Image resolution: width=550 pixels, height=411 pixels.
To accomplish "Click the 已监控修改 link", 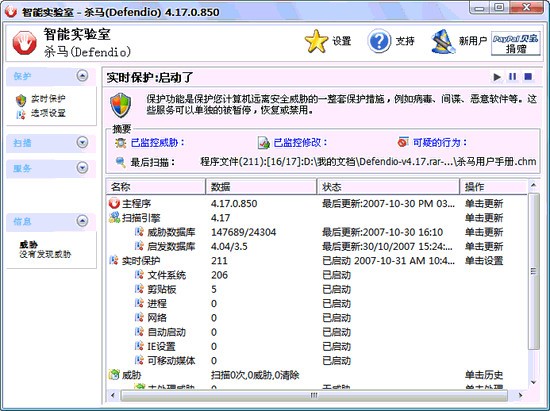I will click(x=300, y=143).
